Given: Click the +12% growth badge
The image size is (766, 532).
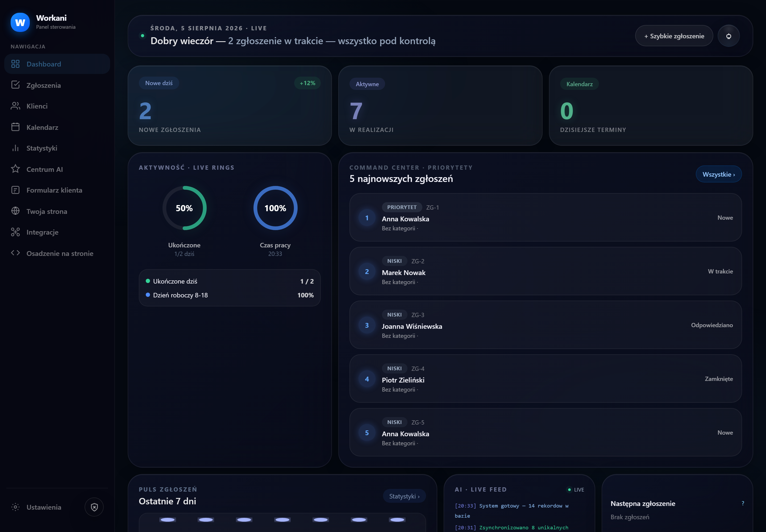Looking at the screenshot, I should click(x=307, y=83).
